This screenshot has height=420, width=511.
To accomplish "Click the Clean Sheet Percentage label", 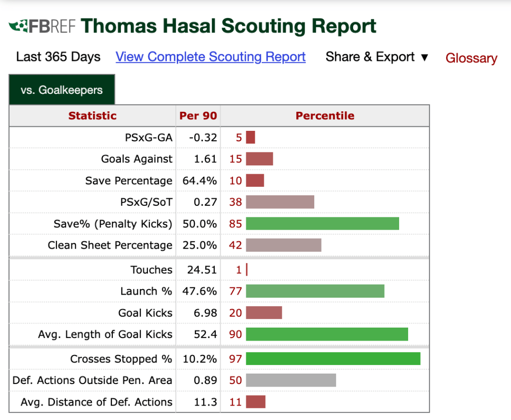I will 110,245.
